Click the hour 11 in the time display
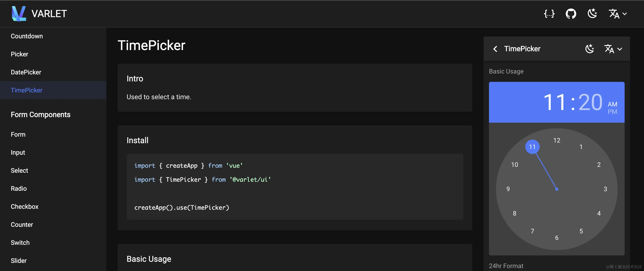Image resolution: width=644 pixels, height=271 pixels. click(554, 102)
